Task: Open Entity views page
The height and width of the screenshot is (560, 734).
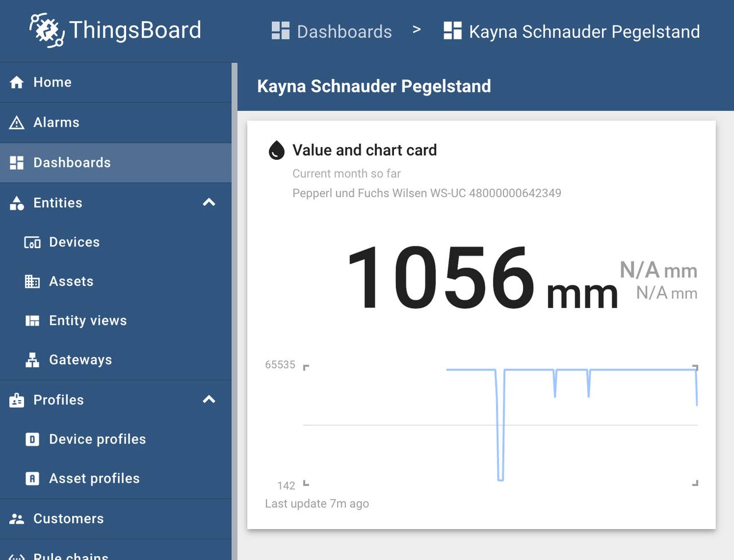Action: (x=115, y=321)
